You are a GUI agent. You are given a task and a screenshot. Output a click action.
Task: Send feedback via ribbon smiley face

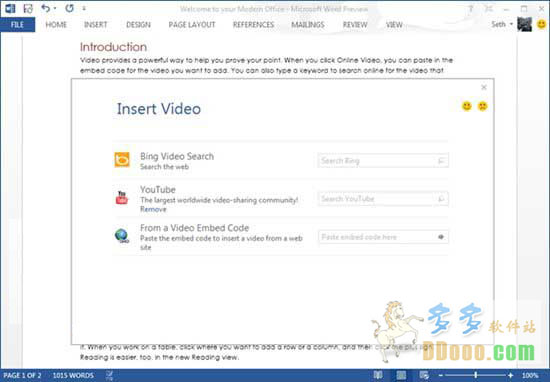pos(542,24)
